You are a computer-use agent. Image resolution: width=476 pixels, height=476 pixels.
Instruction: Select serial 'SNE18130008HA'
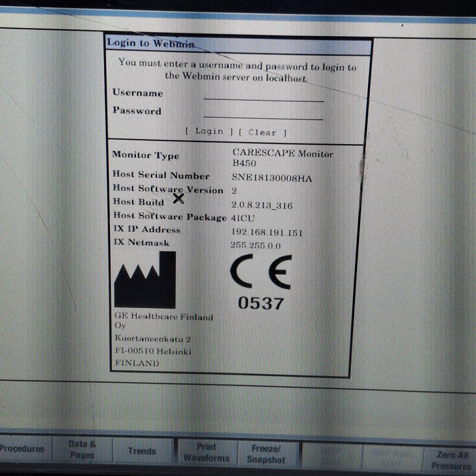272,177
